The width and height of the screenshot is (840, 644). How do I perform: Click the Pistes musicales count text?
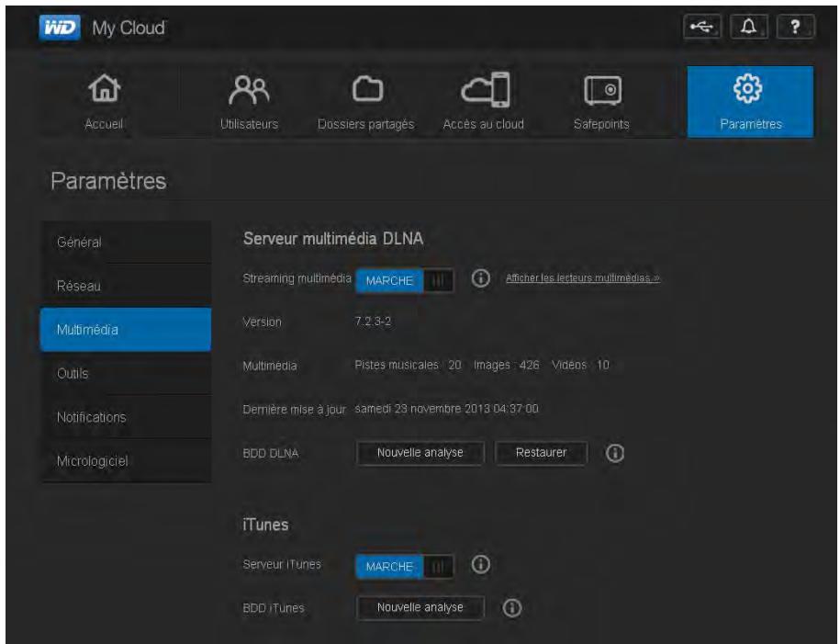point(408,365)
